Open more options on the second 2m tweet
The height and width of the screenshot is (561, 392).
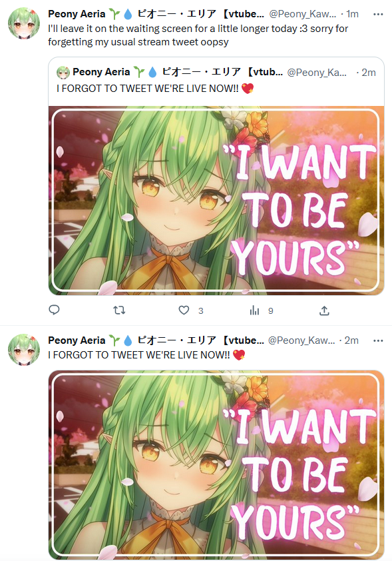click(378, 340)
